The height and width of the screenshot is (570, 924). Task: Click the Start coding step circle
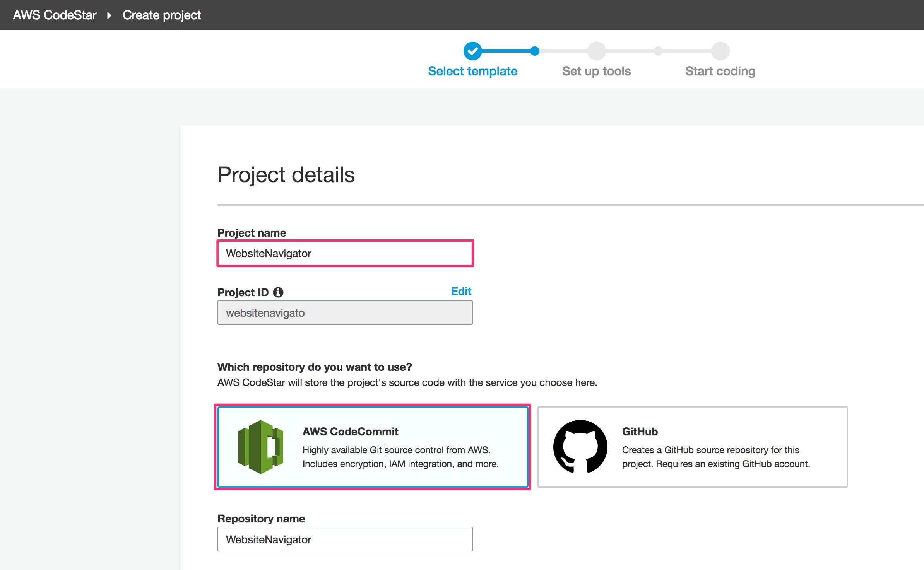pos(720,51)
